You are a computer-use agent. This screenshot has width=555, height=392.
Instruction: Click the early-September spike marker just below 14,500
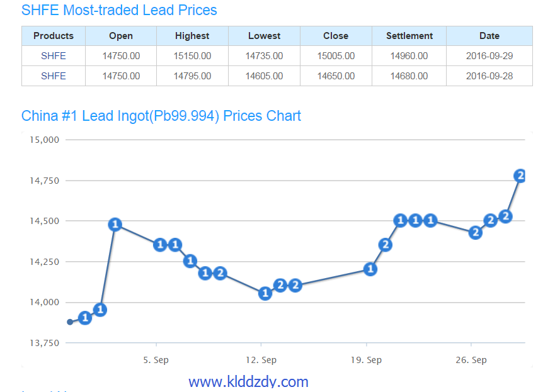click(x=115, y=225)
